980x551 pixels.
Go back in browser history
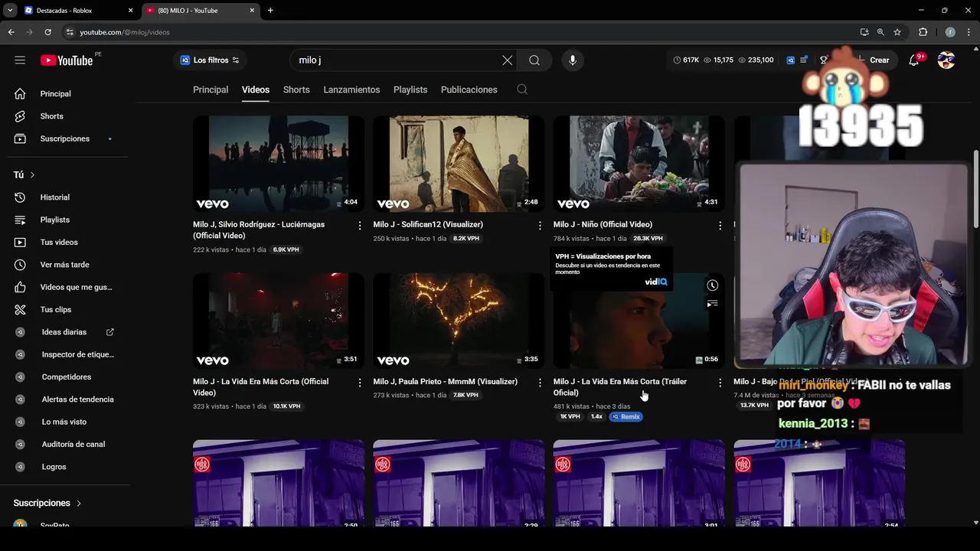11,32
